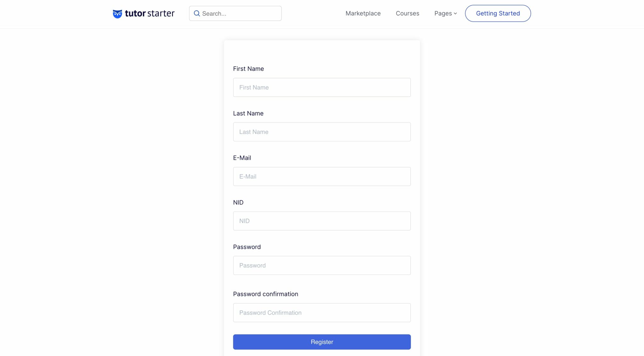Click the tutor starter owl logo icon
This screenshot has height=356, width=644.
[x=117, y=13]
